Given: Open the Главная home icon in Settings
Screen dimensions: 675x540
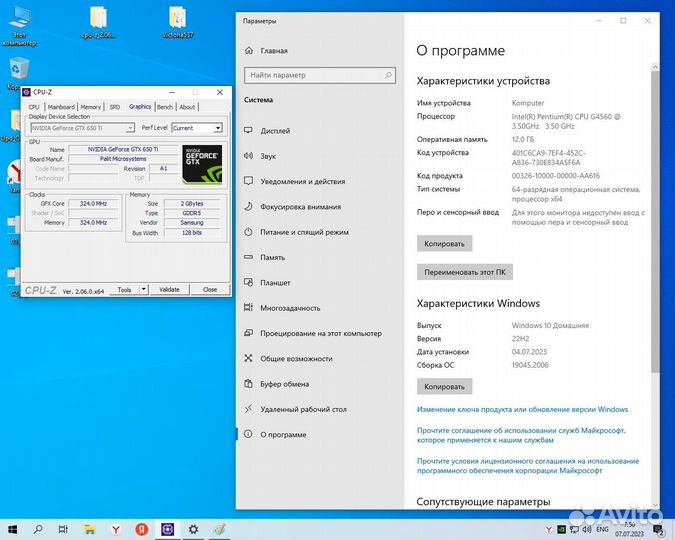Looking at the screenshot, I should pyautogui.click(x=249, y=50).
